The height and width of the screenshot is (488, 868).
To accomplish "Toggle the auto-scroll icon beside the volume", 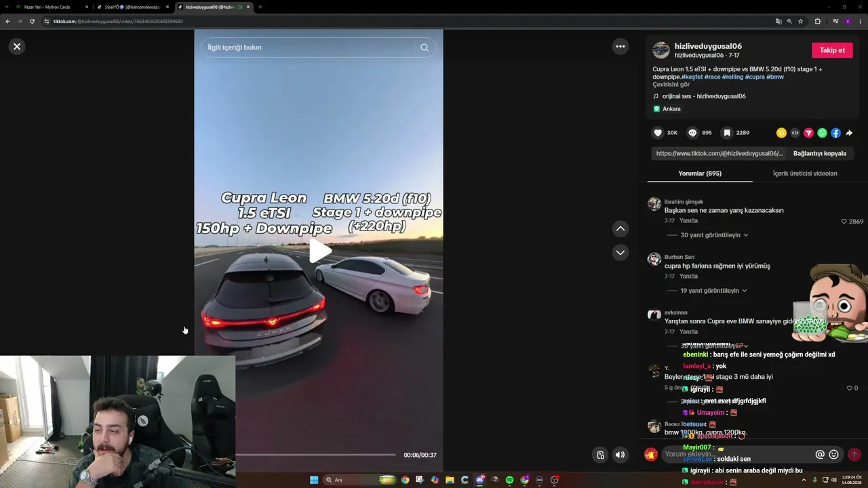I will point(600,455).
